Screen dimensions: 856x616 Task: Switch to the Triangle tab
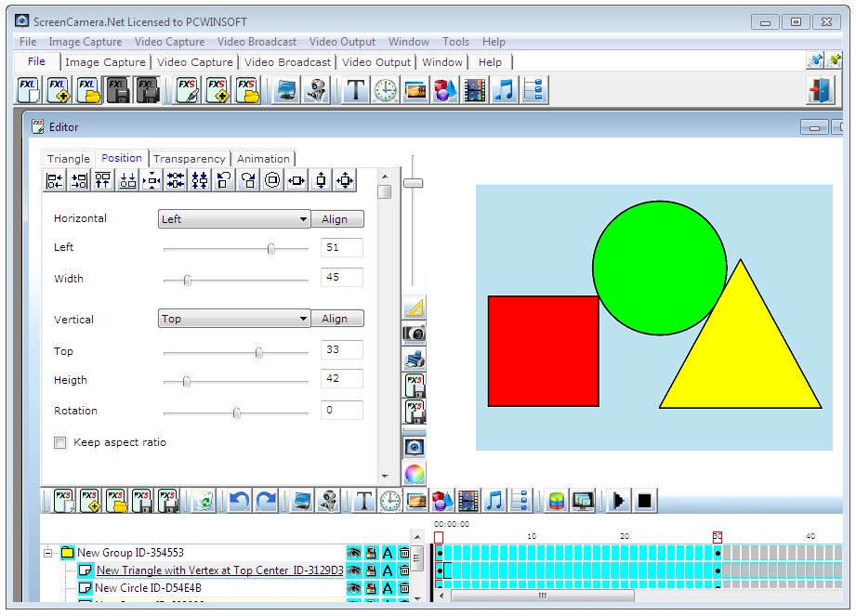[68, 159]
